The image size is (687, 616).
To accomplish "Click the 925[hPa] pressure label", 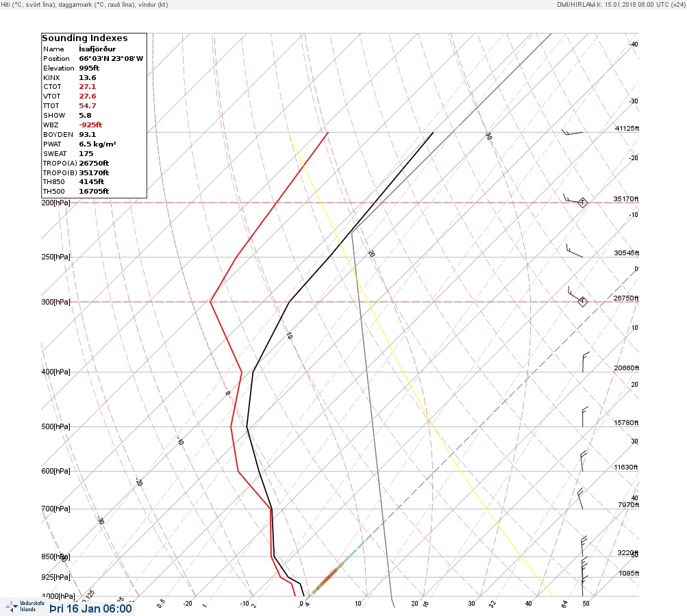I will pyautogui.click(x=55, y=577).
